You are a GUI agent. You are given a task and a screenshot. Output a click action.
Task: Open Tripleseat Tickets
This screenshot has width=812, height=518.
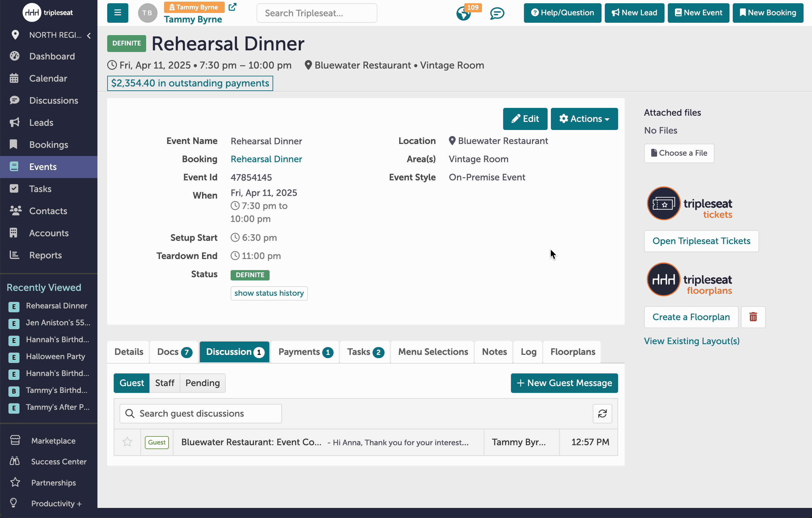(701, 241)
